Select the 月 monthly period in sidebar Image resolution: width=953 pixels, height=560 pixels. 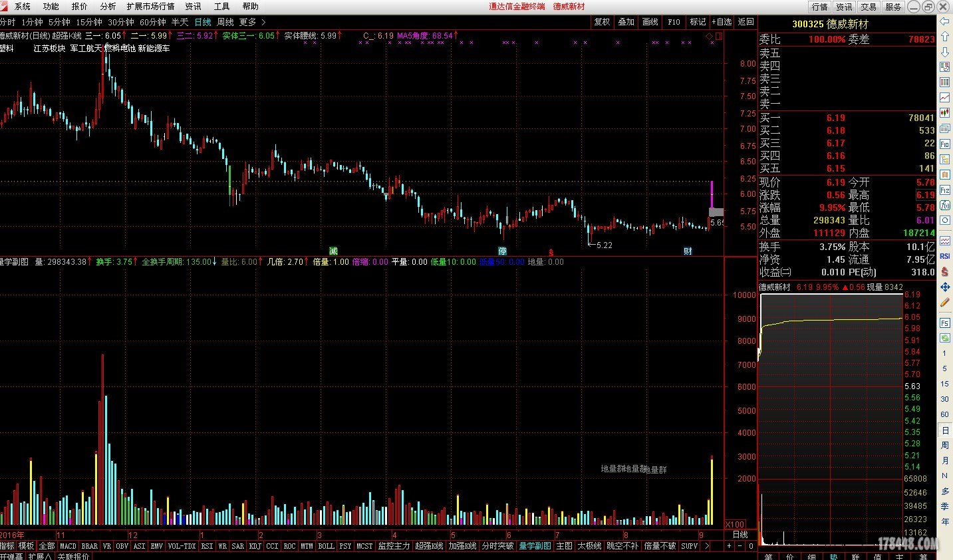[944, 460]
